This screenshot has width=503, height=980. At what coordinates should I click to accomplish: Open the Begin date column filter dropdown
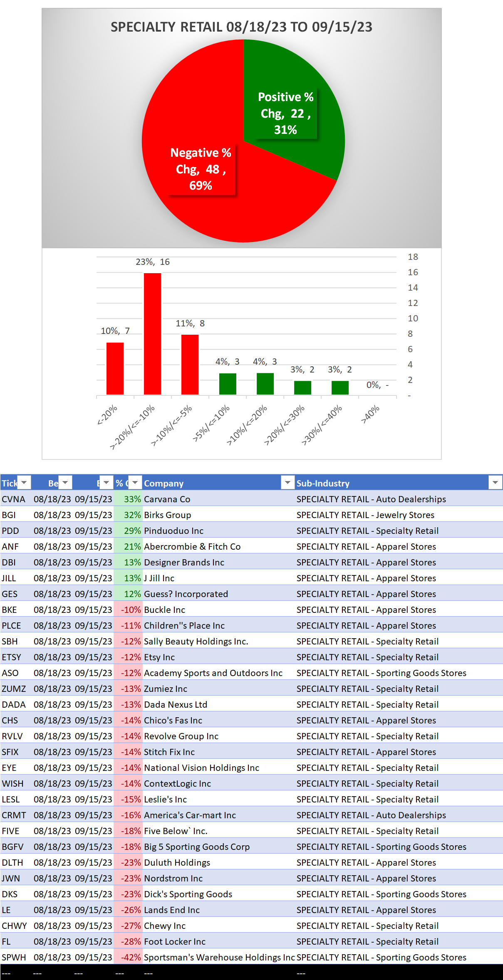click(x=65, y=482)
